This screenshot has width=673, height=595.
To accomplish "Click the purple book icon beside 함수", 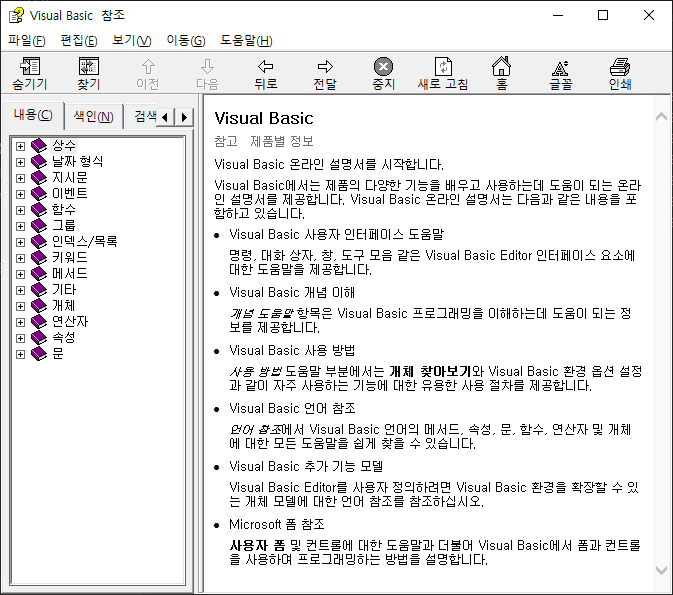I will tap(39, 209).
